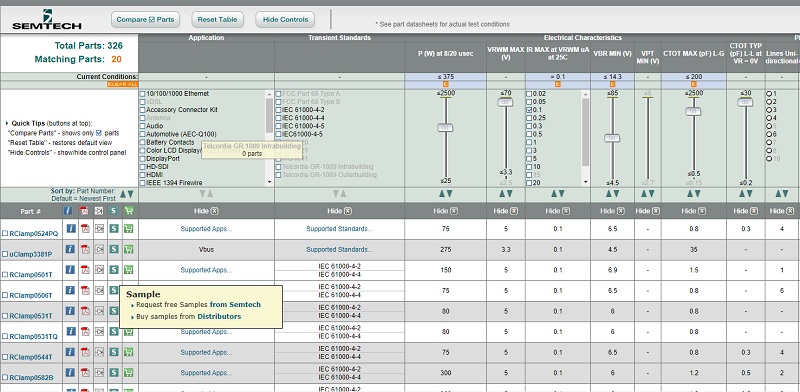This screenshot has height=392, width=800.
Task: Open info icon for uClamp3381P
Action: [x=70, y=249]
